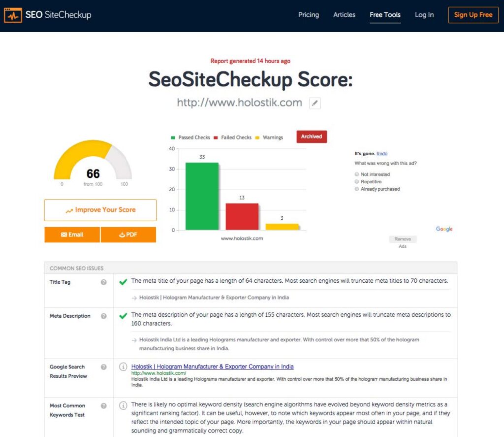
Task: Click the Improve Your Score button
Action: click(x=100, y=210)
